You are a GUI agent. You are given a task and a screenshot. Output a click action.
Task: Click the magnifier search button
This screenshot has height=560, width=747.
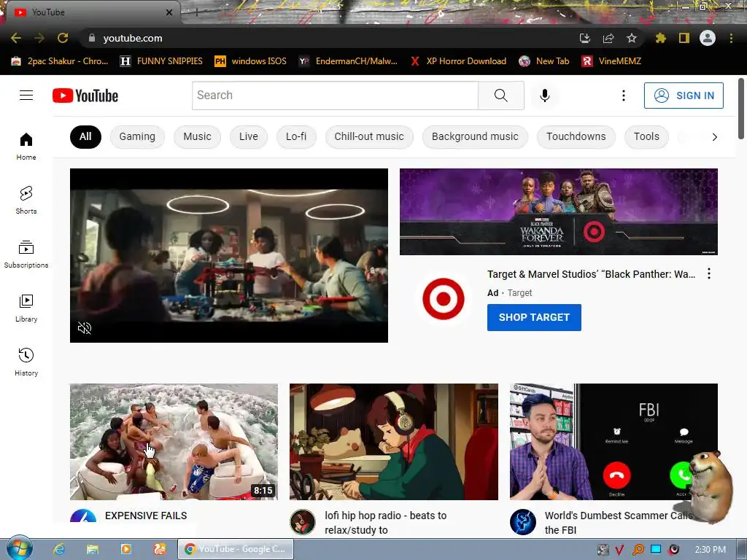[500, 96]
